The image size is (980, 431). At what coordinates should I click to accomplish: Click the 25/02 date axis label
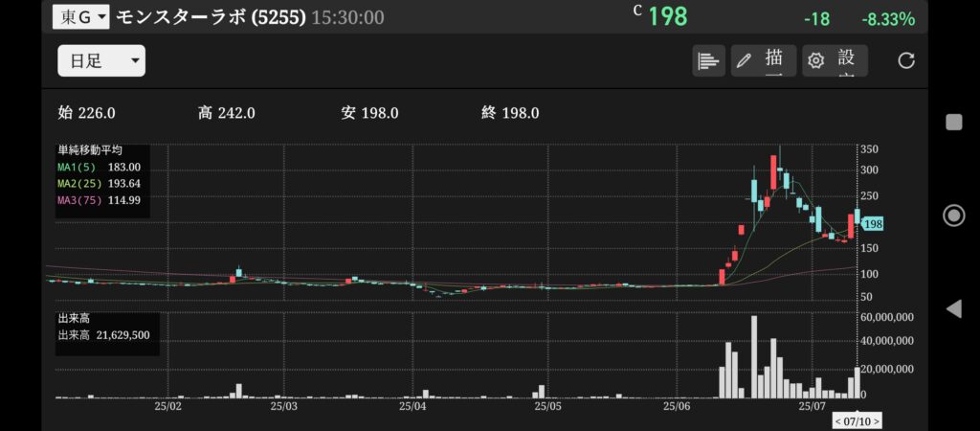168,406
